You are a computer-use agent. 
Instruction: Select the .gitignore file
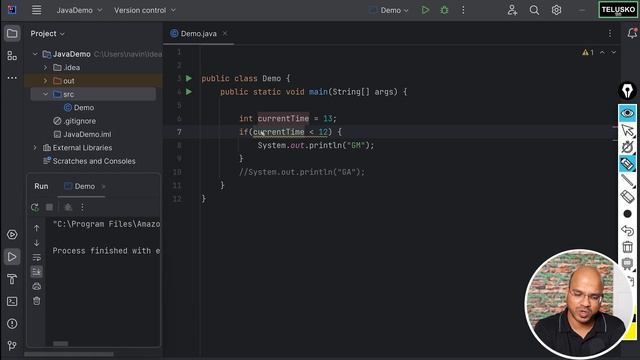(x=75, y=121)
